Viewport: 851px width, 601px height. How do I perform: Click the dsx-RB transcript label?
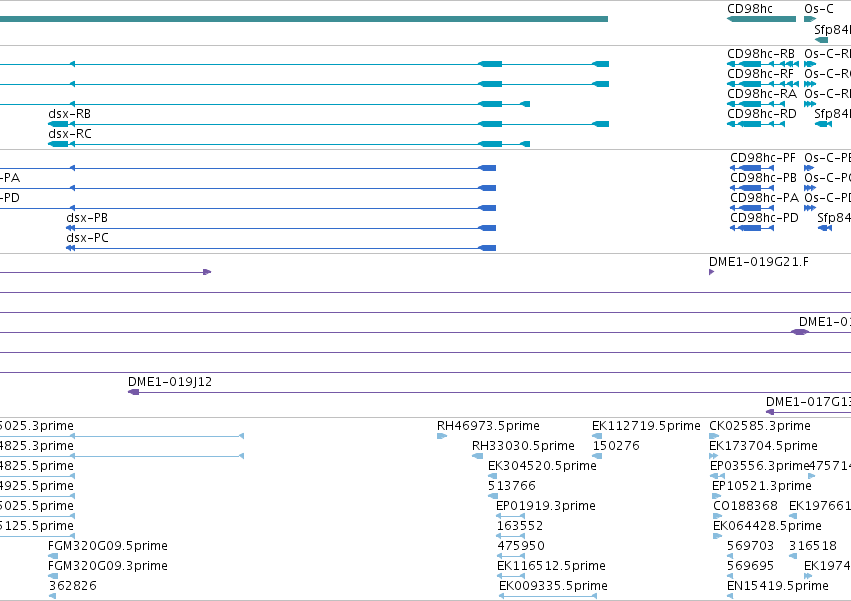coord(69,114)
